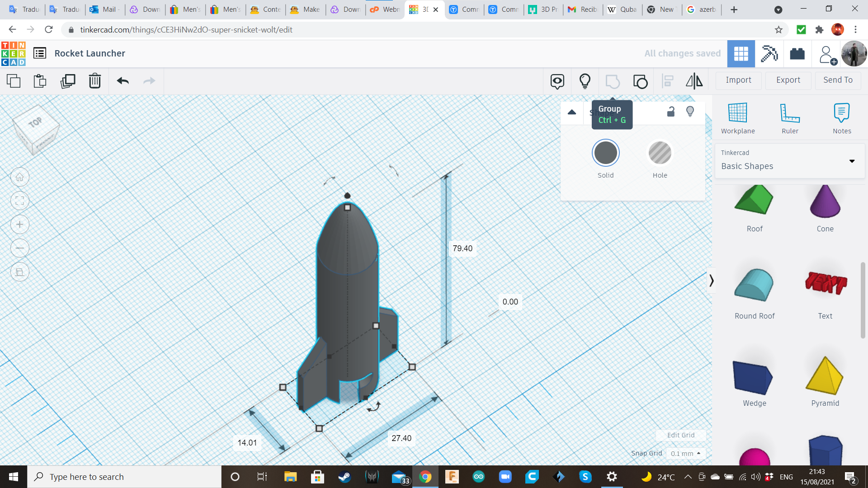The width and height of the screenshot is (868, 488).
Task: Set shape to Solid
Action: (605, 153)
